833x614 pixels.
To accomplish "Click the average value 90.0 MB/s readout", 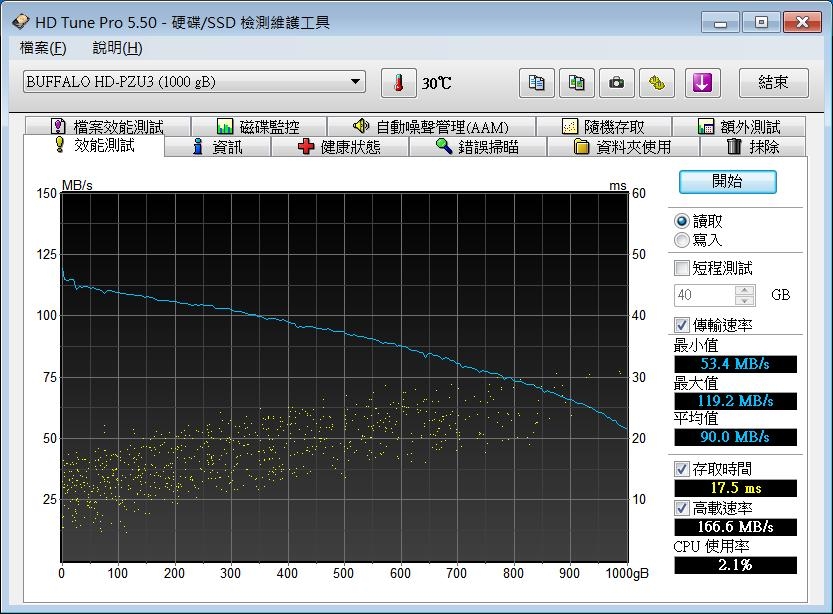I will coord(735,437).
